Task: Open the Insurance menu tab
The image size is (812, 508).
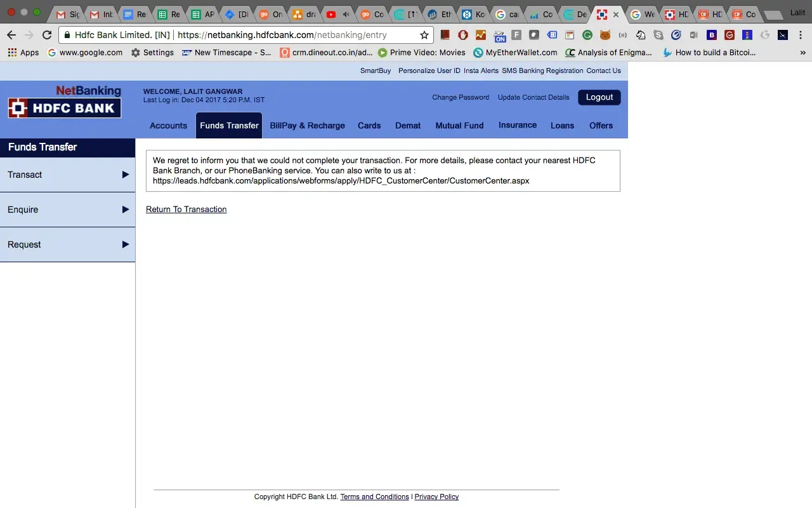Action: pos(518,125)
